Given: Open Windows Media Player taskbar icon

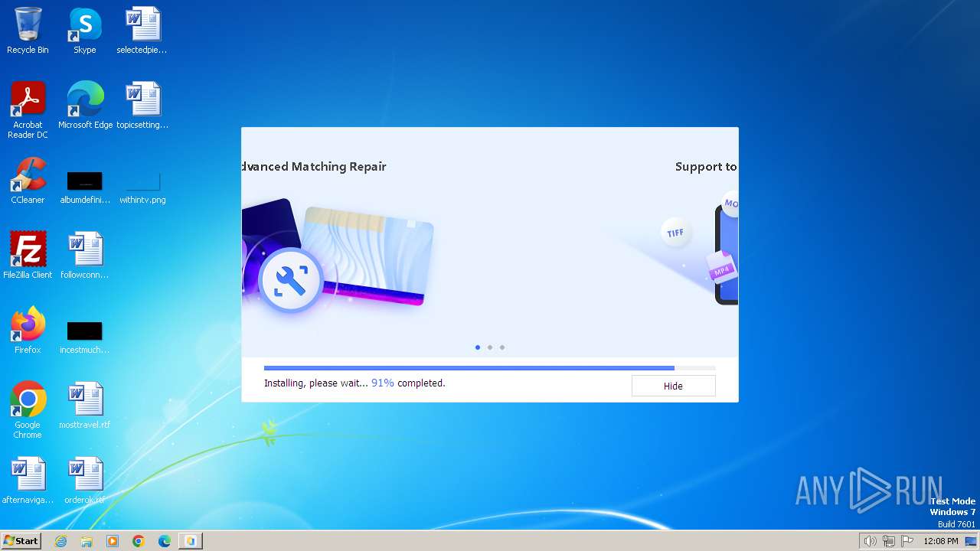Looking at the screenshot, I should [x=113, y=541].
